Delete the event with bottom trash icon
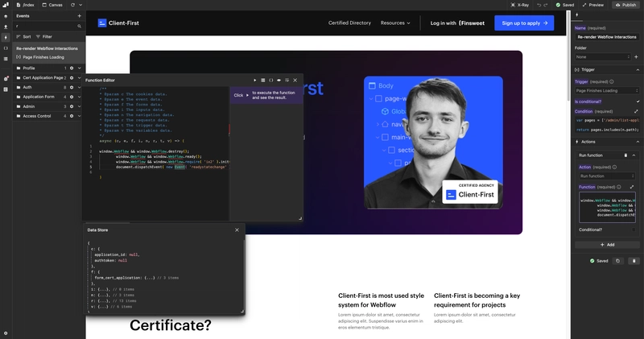Image resolution: width=644 pixels, height=339 pixels. [634, 261]
